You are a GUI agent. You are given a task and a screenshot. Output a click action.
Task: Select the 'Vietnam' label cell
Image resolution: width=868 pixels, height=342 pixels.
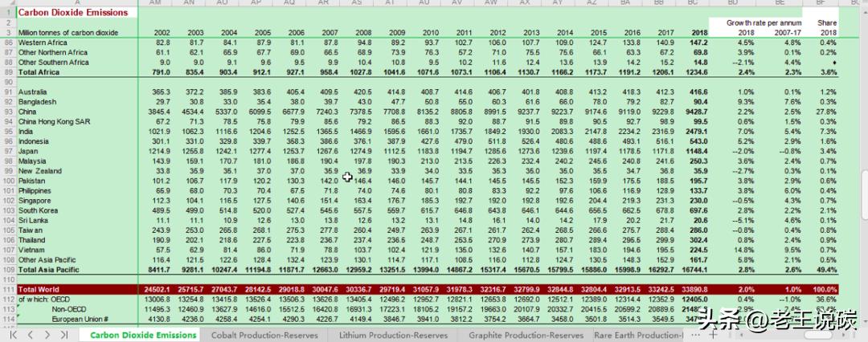pos(77,250)
